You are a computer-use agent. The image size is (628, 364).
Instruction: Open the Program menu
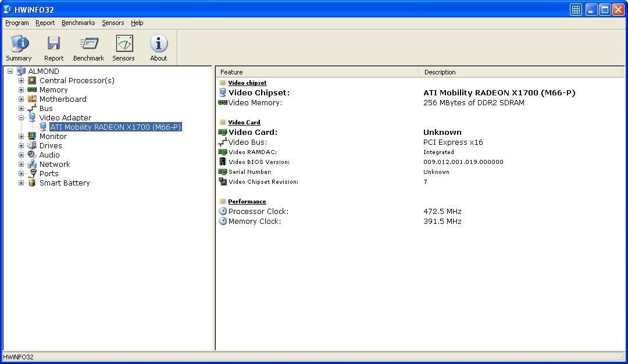(17, 23)
